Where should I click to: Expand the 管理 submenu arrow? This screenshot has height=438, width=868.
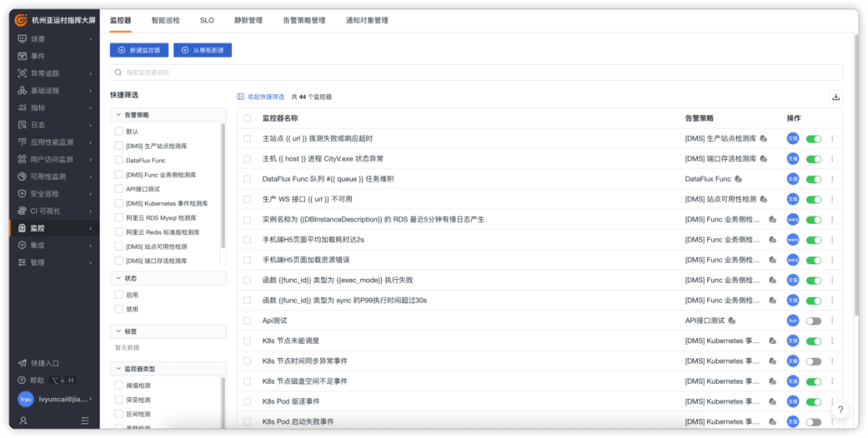[91, 262]
